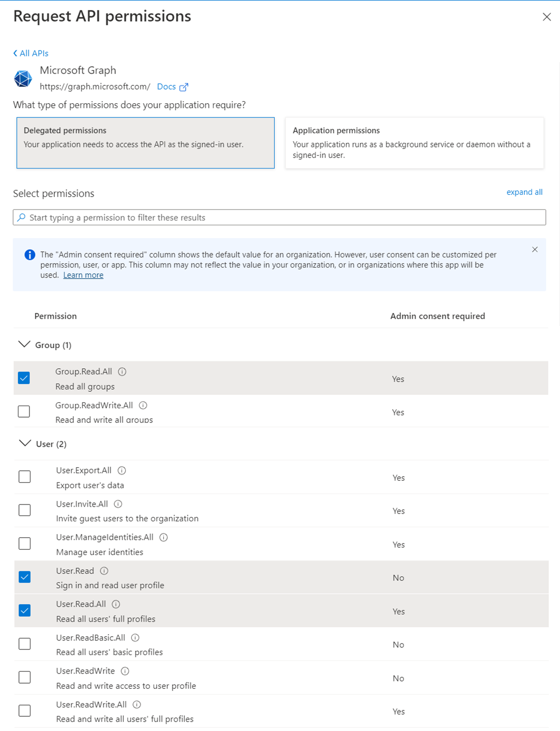The image size is (560, 731).
Task: Show info for User.Invite.All permission
Action: (x=118, y=504)
